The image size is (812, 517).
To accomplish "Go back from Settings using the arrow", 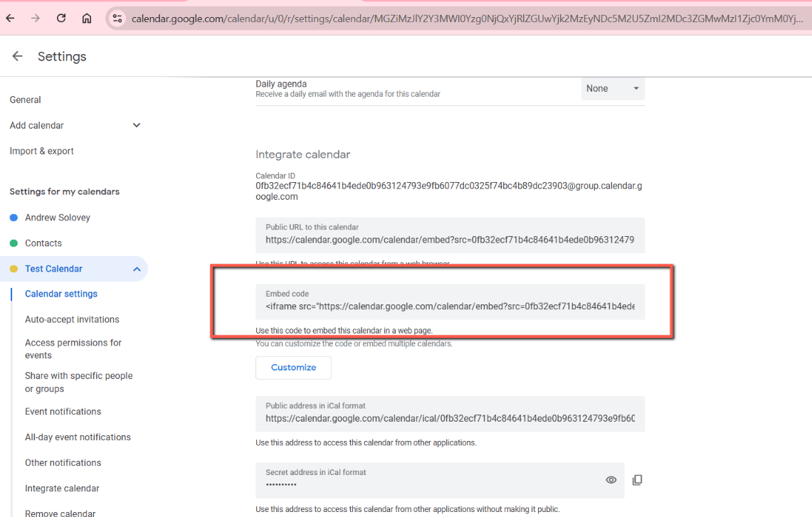I will pyautogui.click(x=17, y=56).
